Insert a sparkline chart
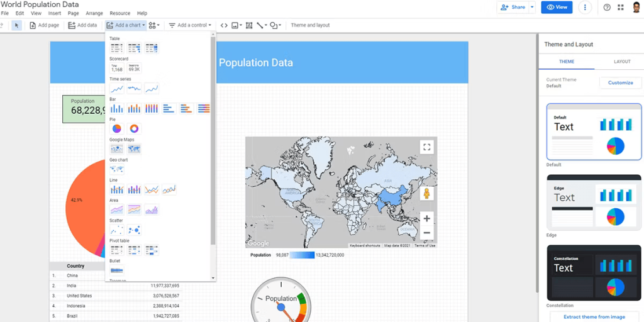Viewport: 644px width, 322px height. [134, 88]
